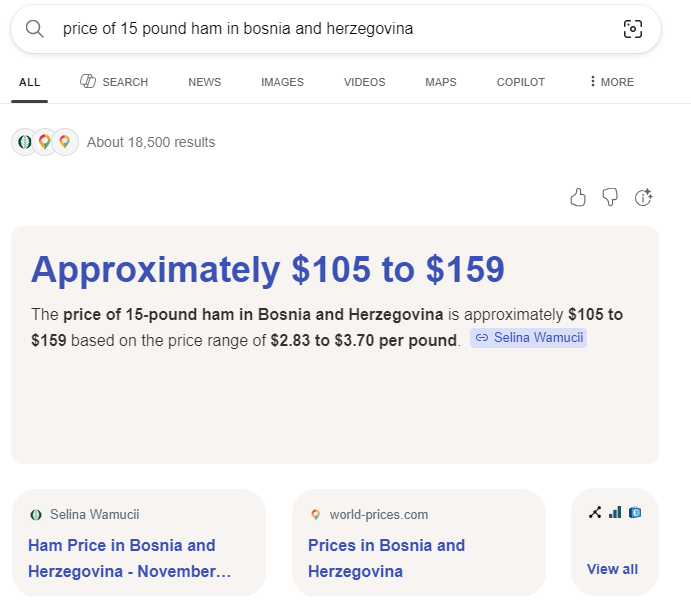Switch to the News tab

click(204, 82)
